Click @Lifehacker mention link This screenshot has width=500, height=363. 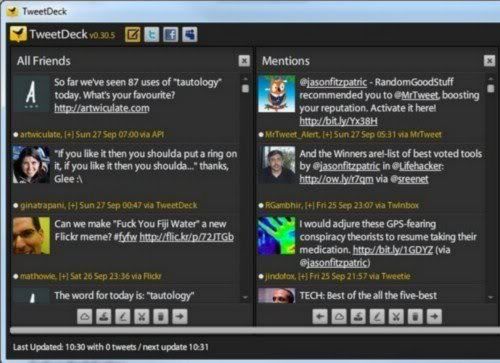(417, 166)
